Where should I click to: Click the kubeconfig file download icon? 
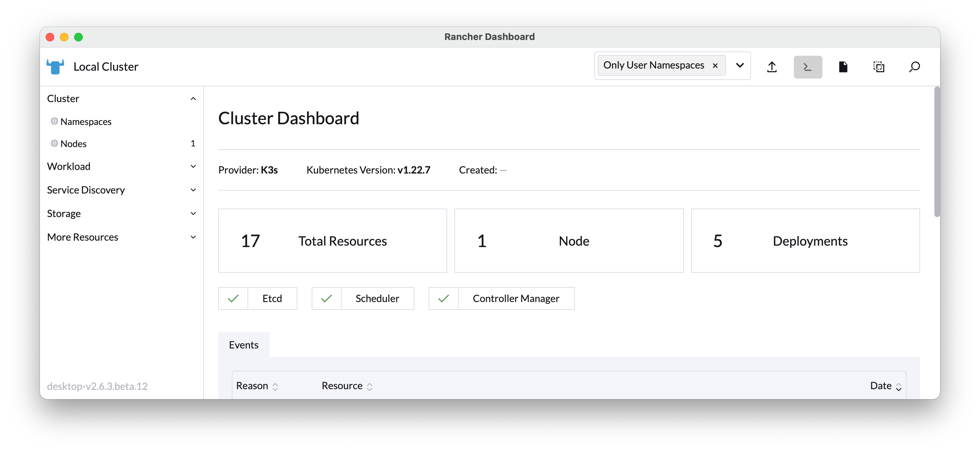point(843,67)
